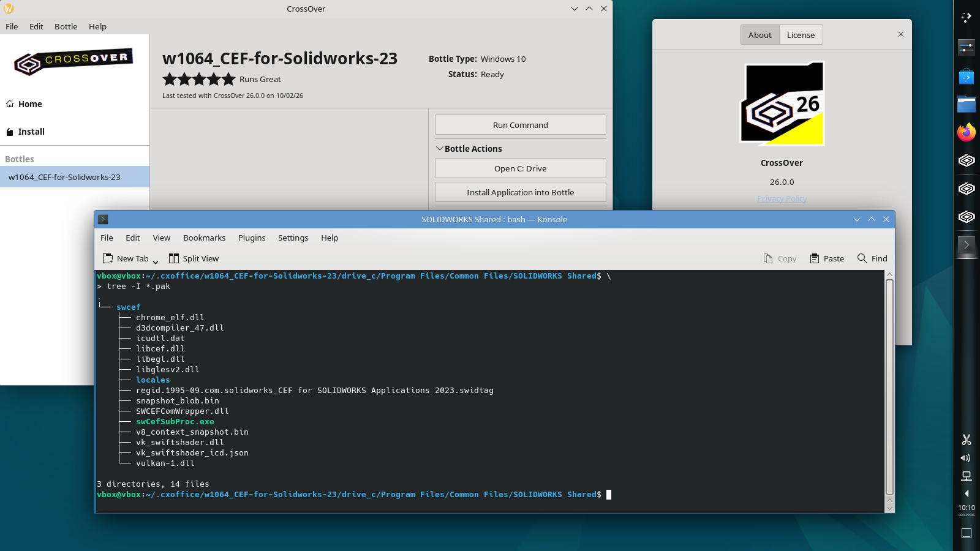Open the Edit menu in CrossOver
This screenshot has height=551, width=980.
pyautogui.click(x=36, y=26)
